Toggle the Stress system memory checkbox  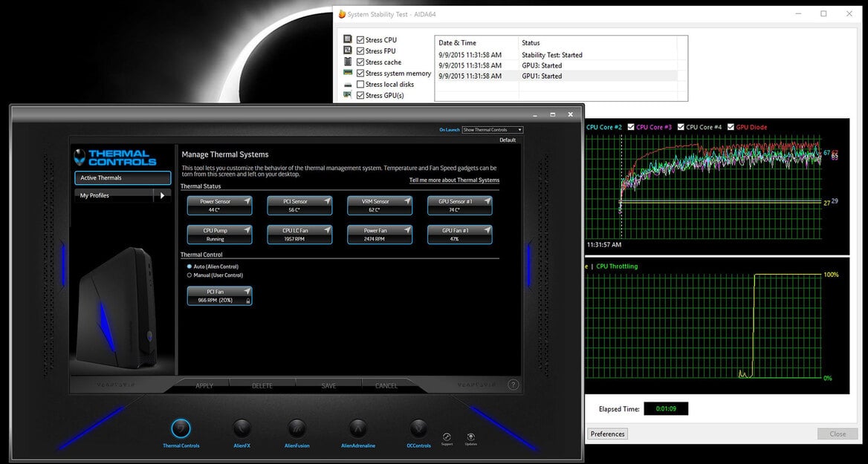point(360,73)
